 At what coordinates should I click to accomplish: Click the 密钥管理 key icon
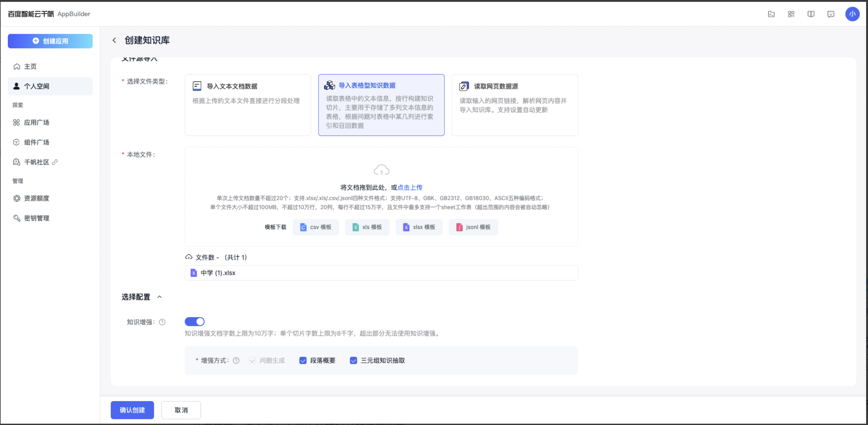(x=16, y=218)
